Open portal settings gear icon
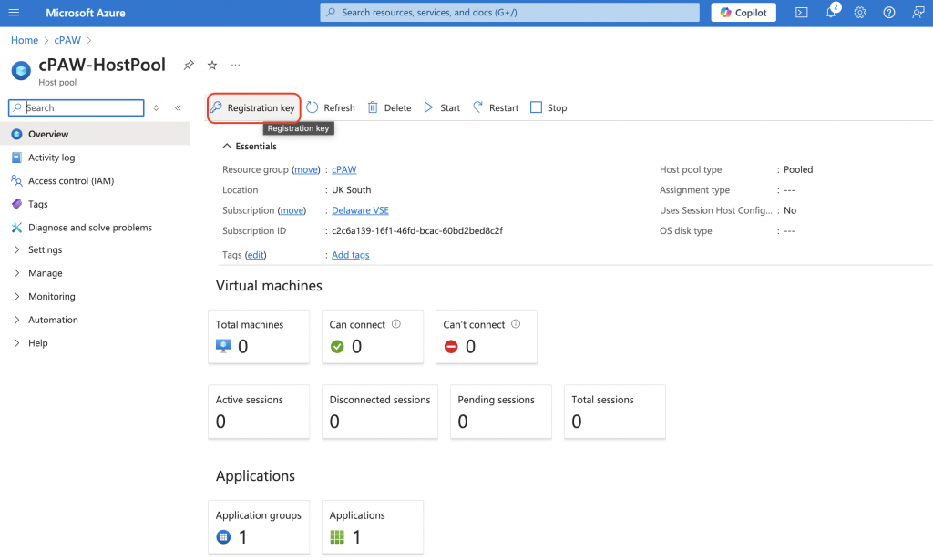This screenshot has height=560, width=933. tap(860, 13)
